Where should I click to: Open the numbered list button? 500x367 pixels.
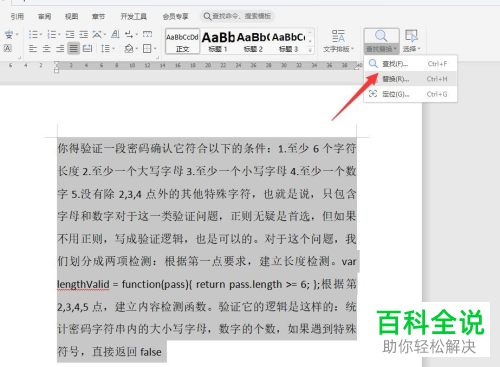point(51,34)
